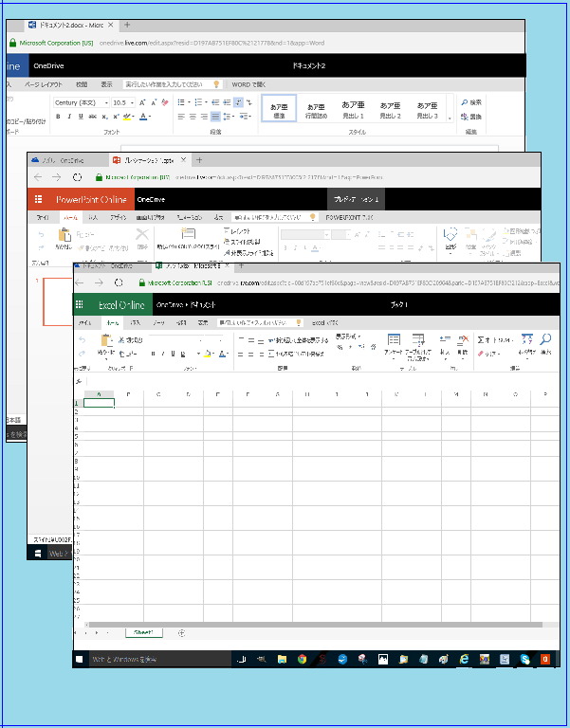Click the PowerPoint paste clipboard icon

(64, 235)
